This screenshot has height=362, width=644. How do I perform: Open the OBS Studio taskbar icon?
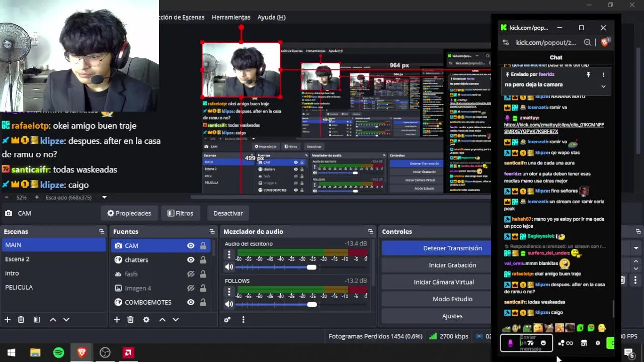(x=105, y=352)
